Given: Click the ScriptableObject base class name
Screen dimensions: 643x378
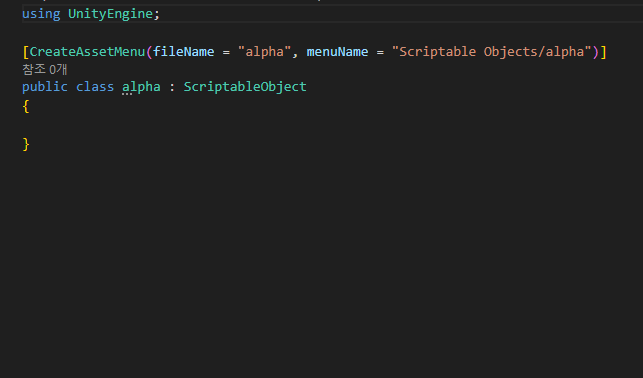Looking at the screenshot, I should click(x=245, y=87).
